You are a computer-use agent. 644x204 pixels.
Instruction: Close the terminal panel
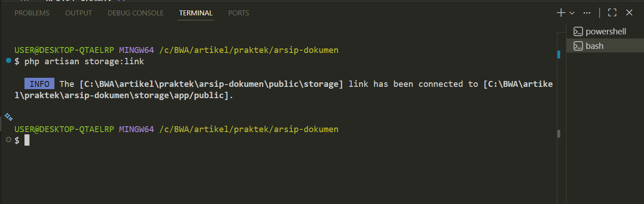point(629,13)
